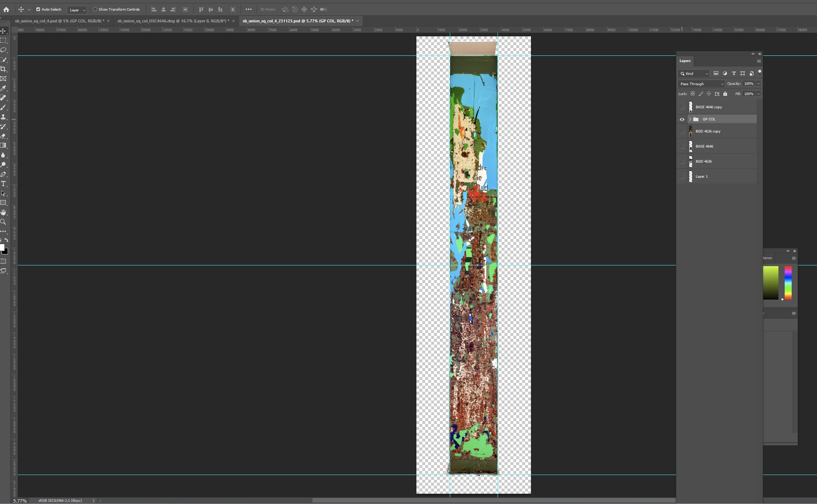Select the Hand tool
Image resolution: width=817 pixels, height=504 pixels.
point(3,212)
